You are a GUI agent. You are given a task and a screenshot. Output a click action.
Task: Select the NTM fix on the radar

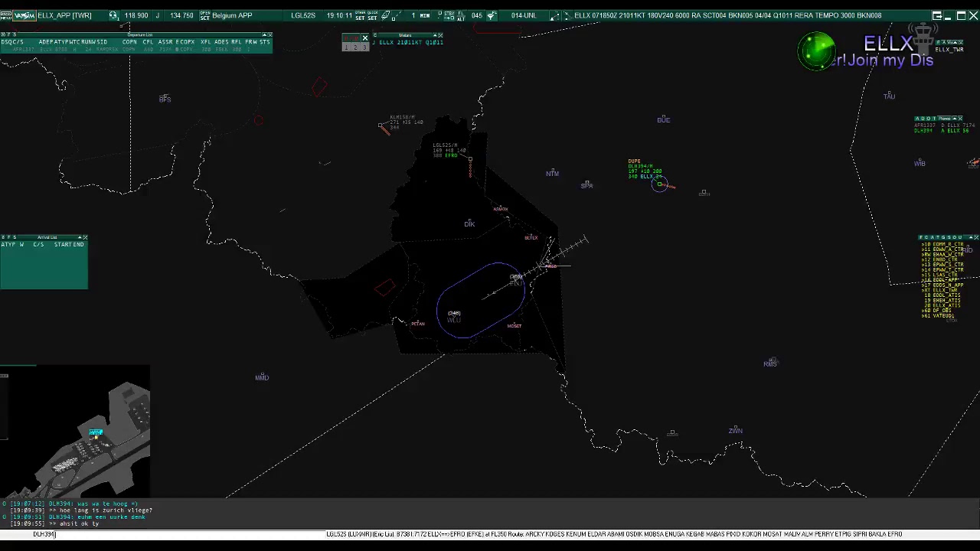pyautogui.click(x=552, y=174)
